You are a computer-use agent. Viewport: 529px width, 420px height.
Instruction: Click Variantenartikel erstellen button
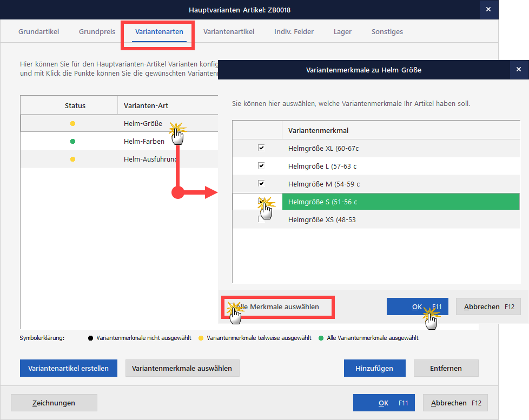point(69,368)
